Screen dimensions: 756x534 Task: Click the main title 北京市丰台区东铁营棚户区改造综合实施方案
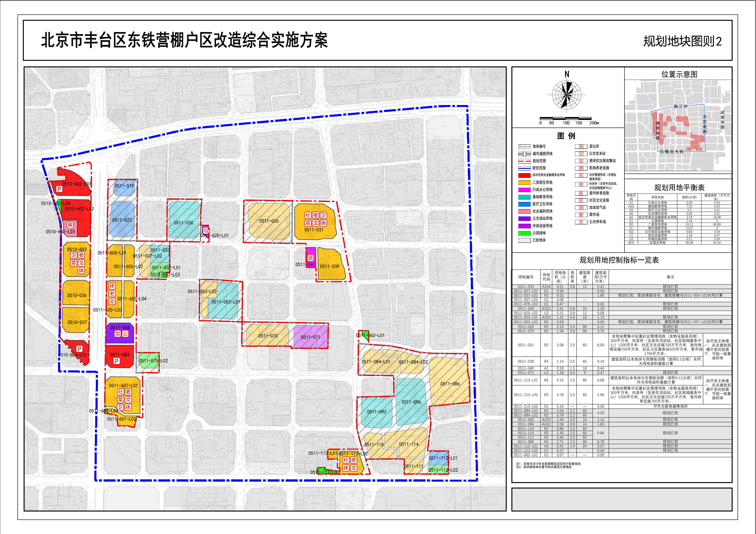[x=184, y=40]
